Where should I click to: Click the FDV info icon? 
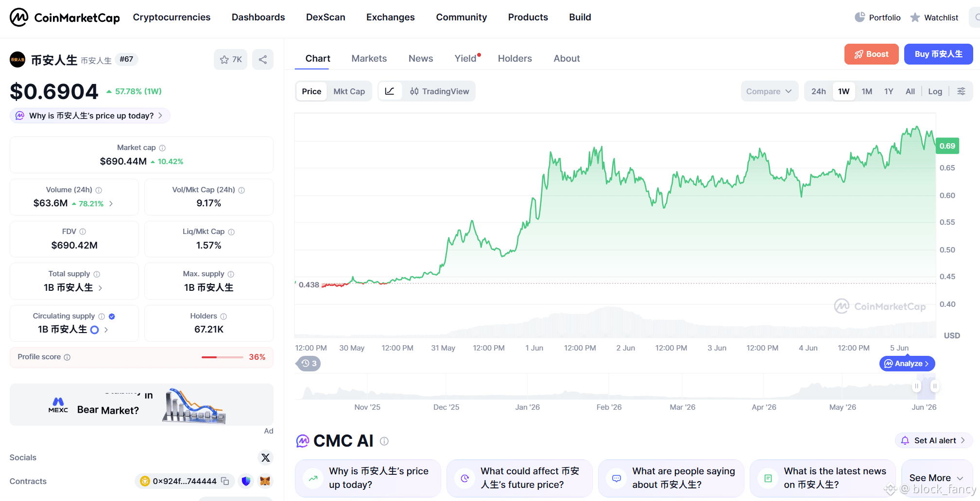(83, 232)
